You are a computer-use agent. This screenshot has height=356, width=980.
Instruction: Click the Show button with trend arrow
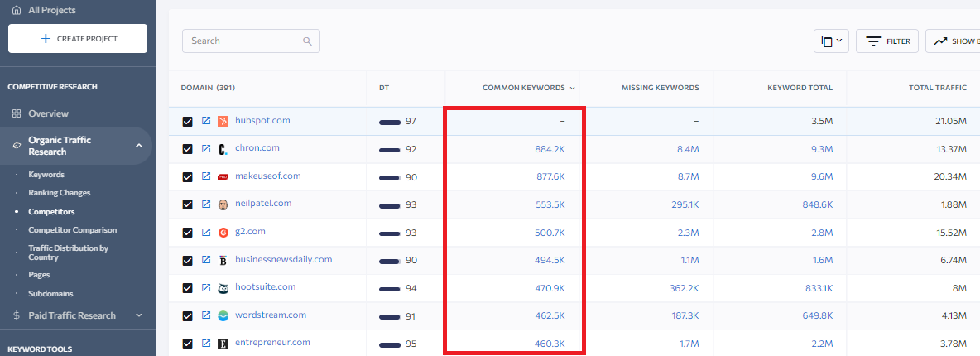coord(954,41)
